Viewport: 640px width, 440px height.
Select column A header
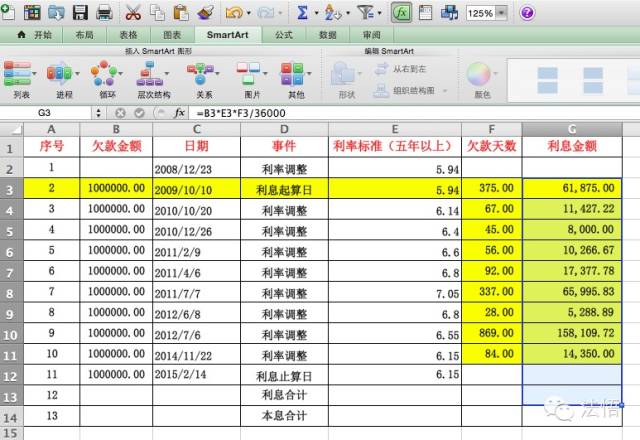click(x=51, y=129)
